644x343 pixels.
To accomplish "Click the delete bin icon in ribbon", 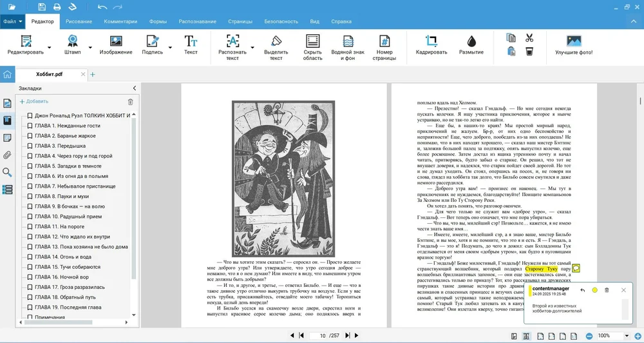I will coord(529,52).
